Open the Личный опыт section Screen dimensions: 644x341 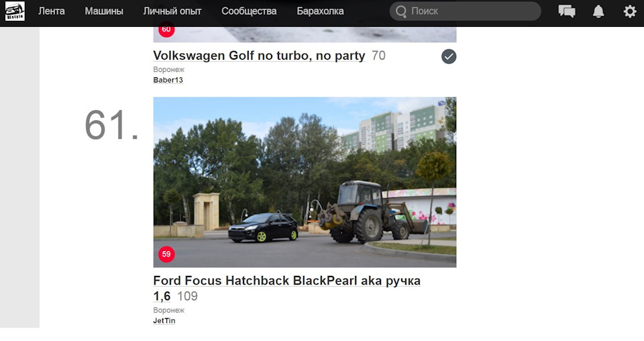point(172,11)
